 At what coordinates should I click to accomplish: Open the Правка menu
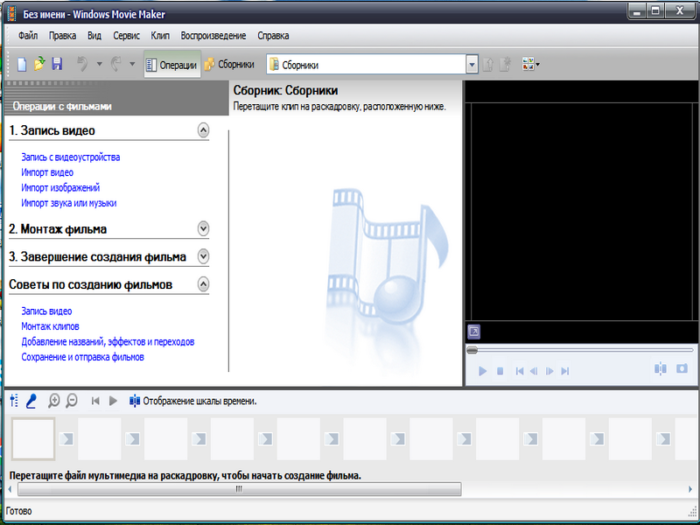tap(62, 36)
